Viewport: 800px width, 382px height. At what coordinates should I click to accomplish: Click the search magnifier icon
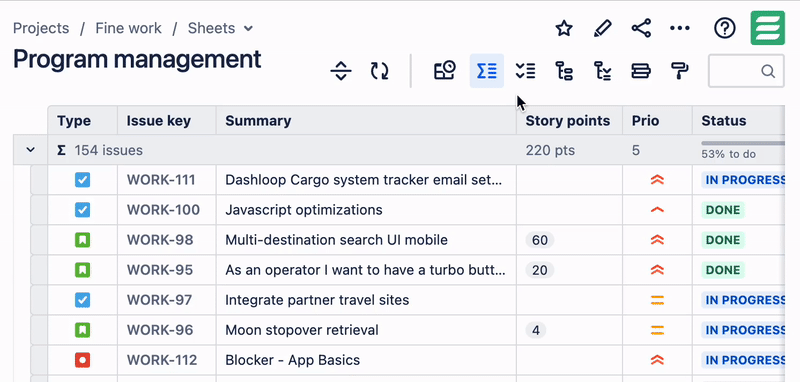click(768, 71)
